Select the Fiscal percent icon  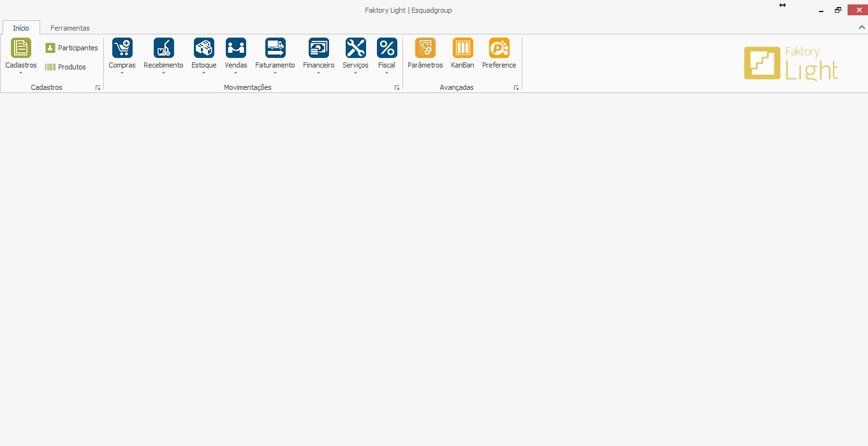tap(386, 48)
